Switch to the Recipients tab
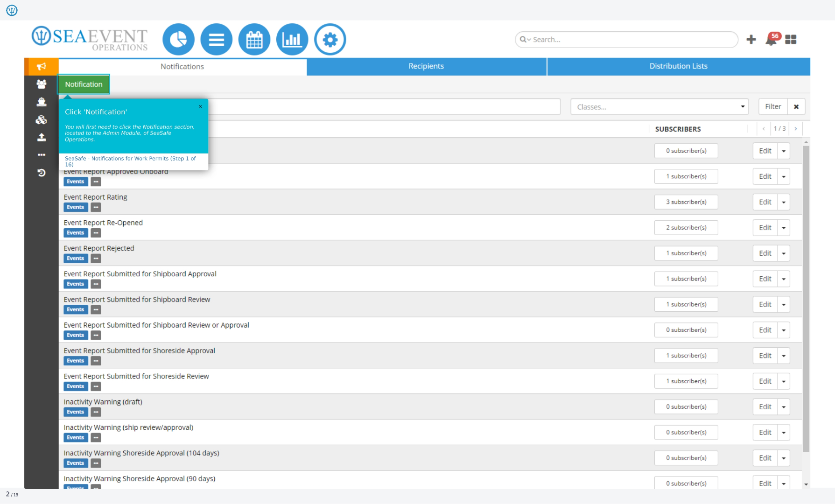The image size is (835, 504). click(426, 66)
